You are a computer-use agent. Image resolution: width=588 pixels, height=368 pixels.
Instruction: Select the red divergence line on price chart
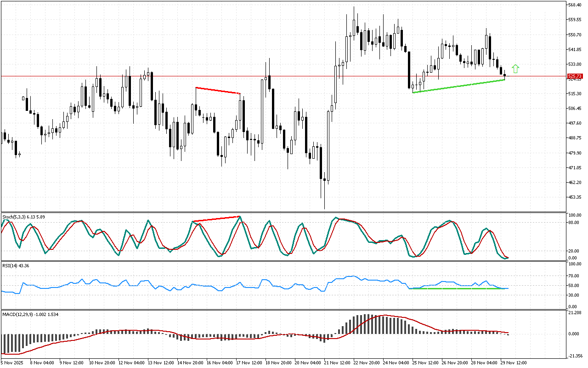218,91
